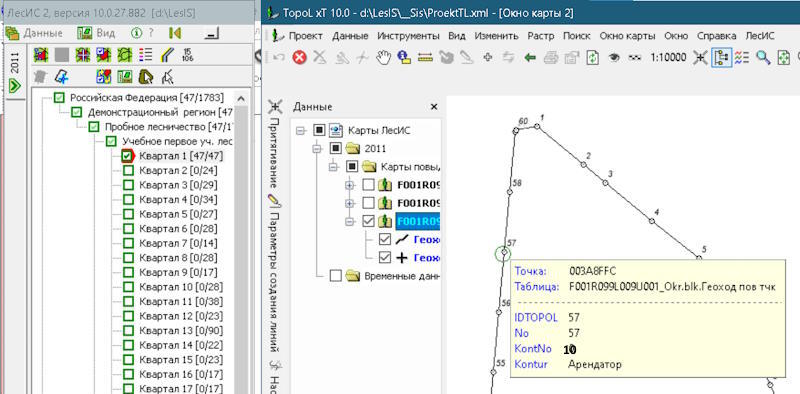Viewport: 800px width, 394px height.
Task: Uncheck the selected F001R09 layer checkbox
Action: click(x=368, y=221)
